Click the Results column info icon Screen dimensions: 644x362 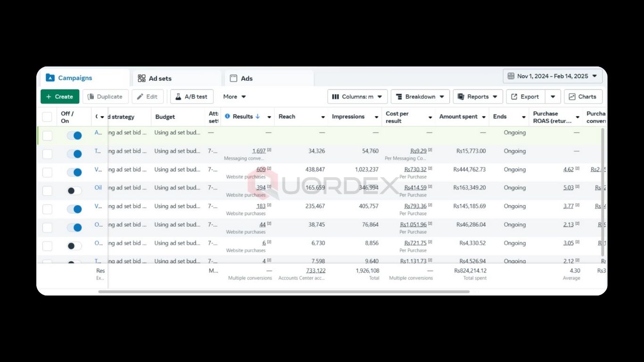(227, 116)
